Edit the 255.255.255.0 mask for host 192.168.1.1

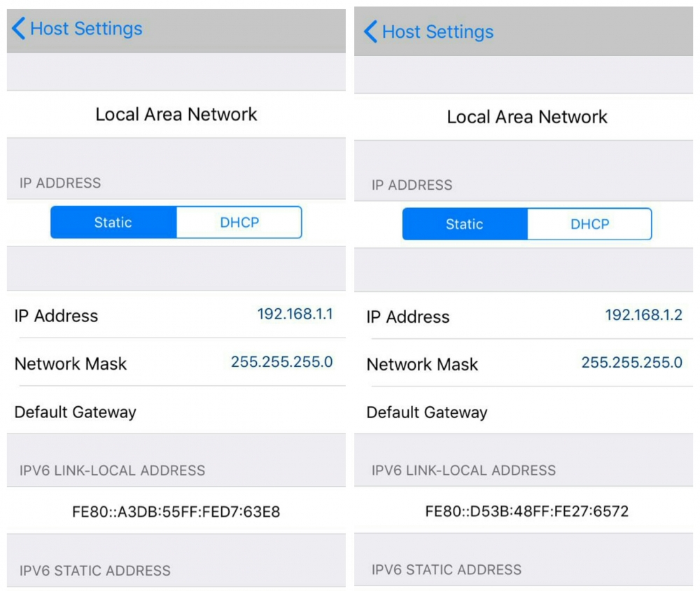point(281,362)
